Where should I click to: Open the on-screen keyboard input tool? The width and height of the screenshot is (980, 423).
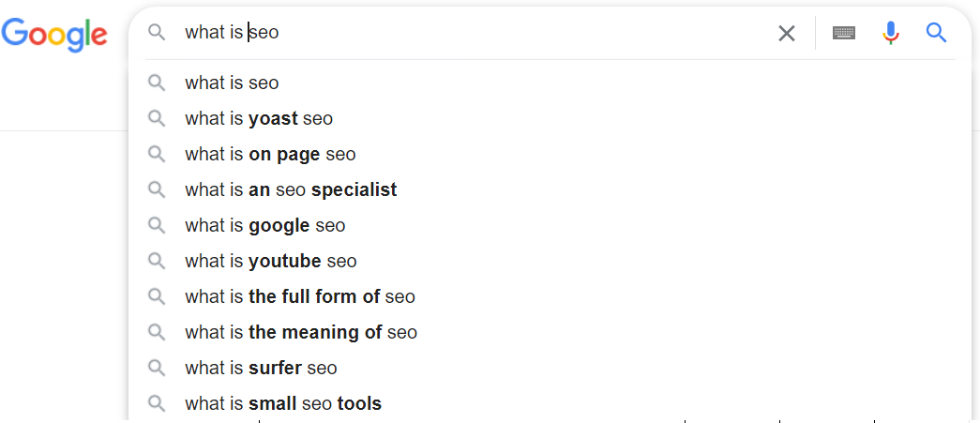tap(843, 33)
